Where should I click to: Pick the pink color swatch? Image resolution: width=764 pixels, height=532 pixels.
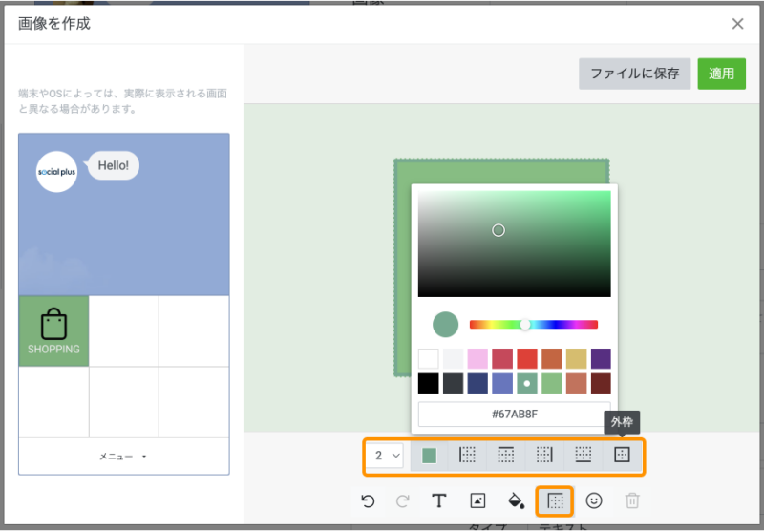(477, 358)
